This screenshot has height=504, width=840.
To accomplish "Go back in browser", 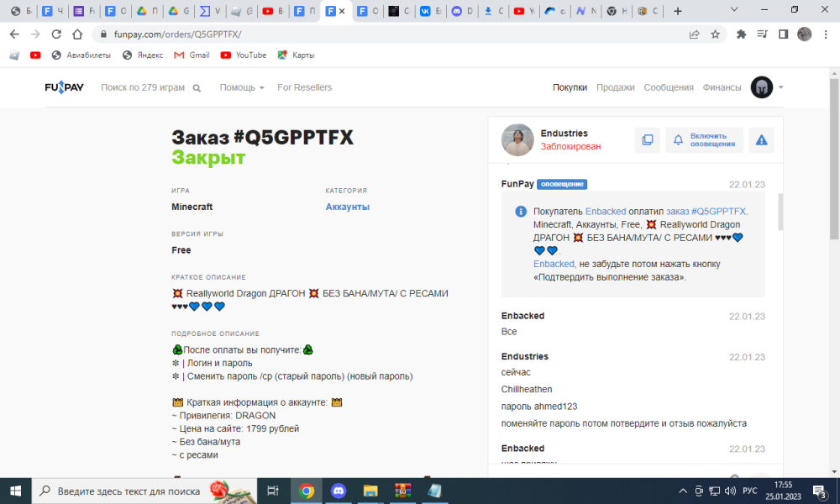I will pos(14,34).
